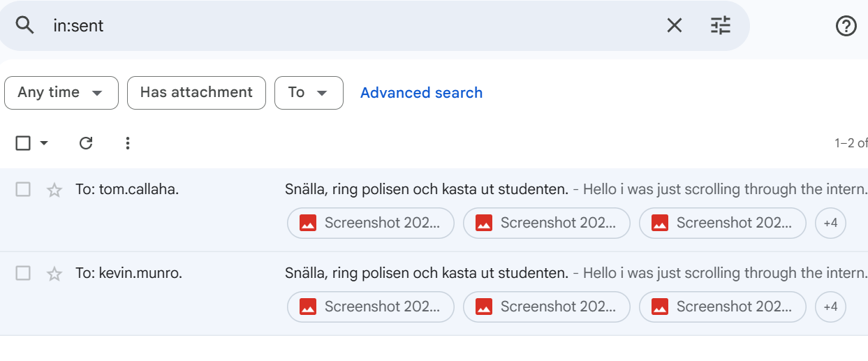Screen dimensions: 868x361
Task: Tick the select-all checkbox
Action: 23,143
